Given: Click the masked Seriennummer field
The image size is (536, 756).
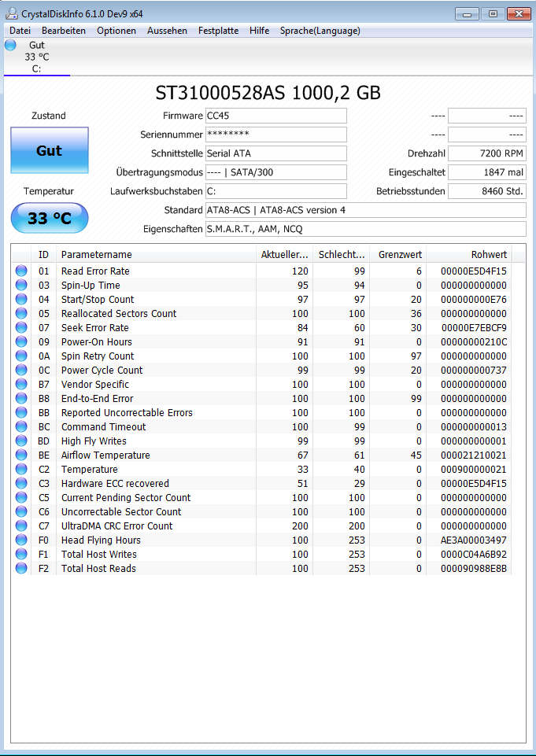Looking at the screenshot, I should [276, 135].
